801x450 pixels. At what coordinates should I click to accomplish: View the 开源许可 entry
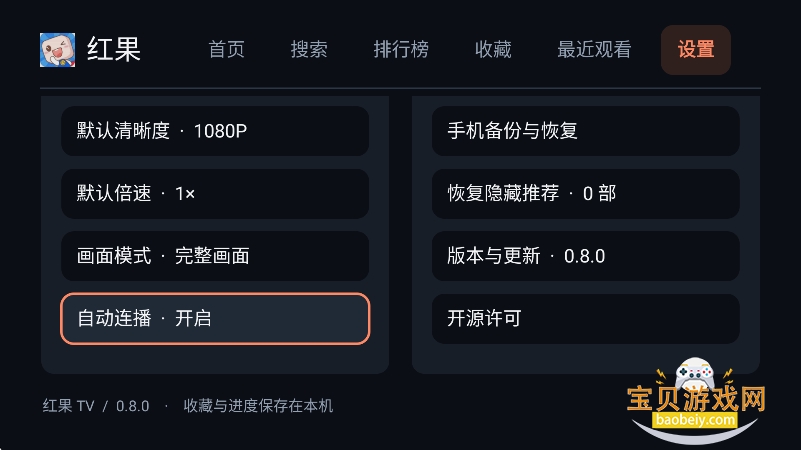[585, 319]
